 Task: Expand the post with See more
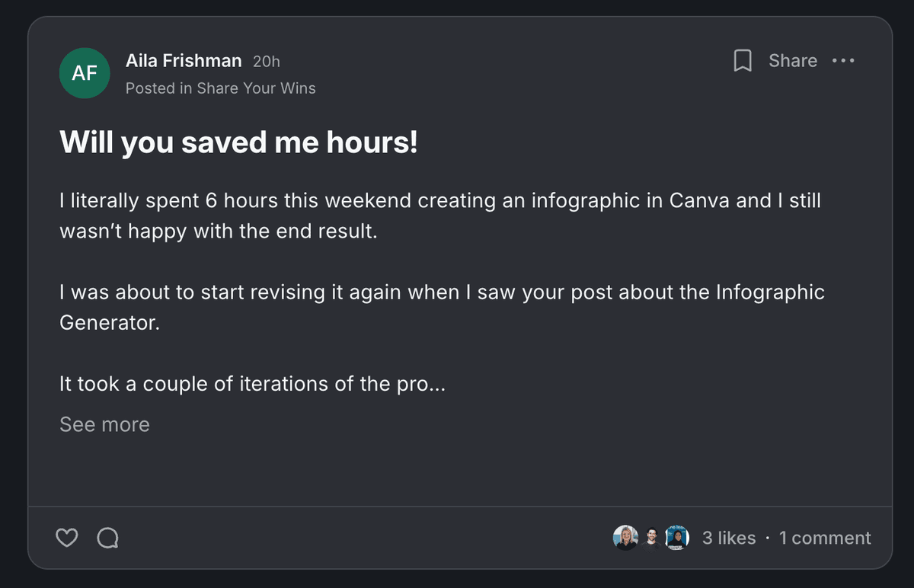coord(104,424)
